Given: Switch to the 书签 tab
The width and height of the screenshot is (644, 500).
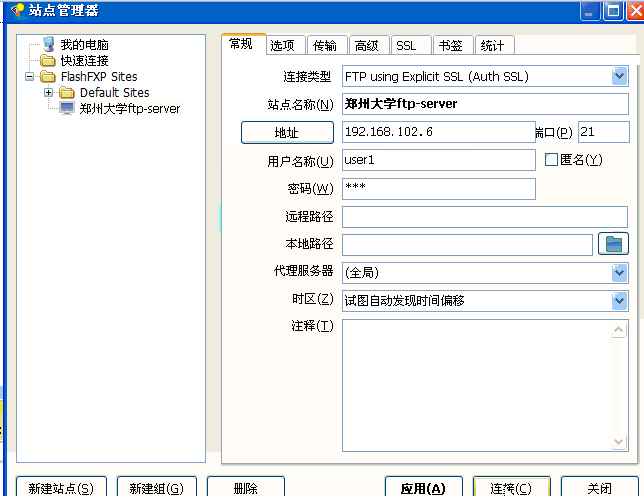Looking at the screenshot, I should pos(453,45).
